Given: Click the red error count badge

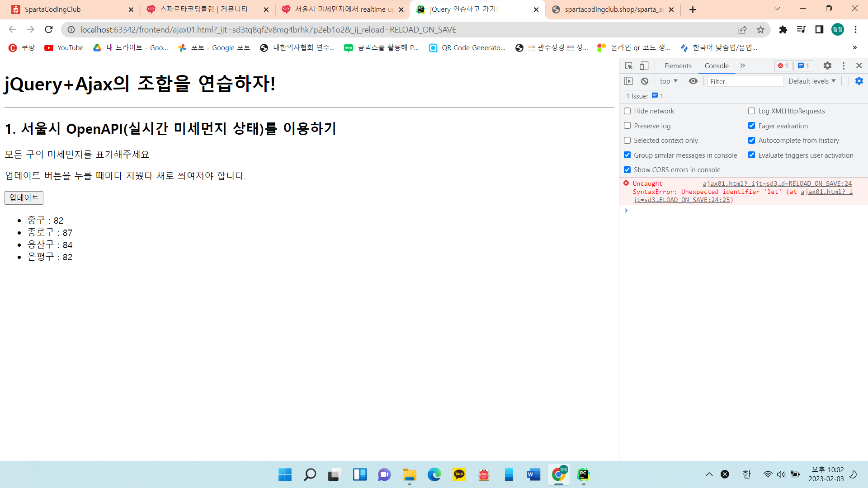Looking at the screenshot, I should tap(783, 66).
